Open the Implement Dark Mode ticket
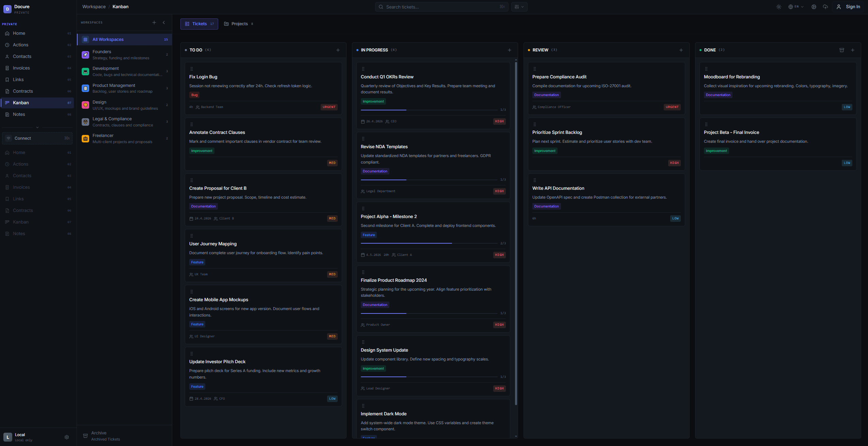Screen dimensions: 868x446 pos(433,419)
